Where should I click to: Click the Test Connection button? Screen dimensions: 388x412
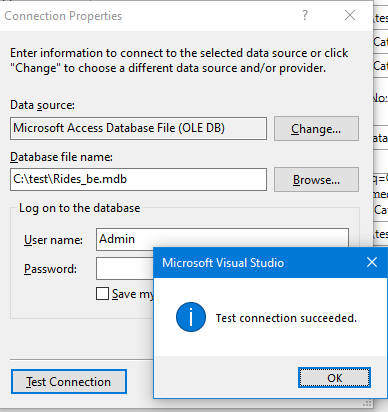(x=69, y=382)
